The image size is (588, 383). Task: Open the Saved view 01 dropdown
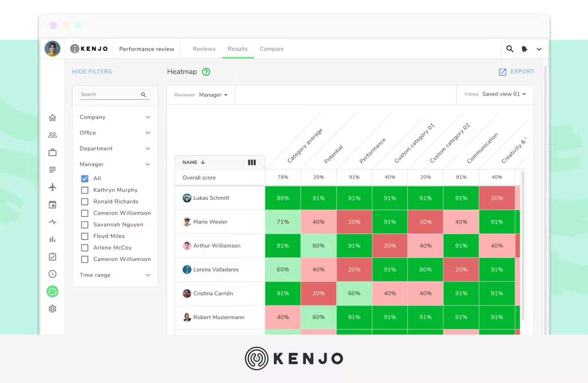[504, 94]
